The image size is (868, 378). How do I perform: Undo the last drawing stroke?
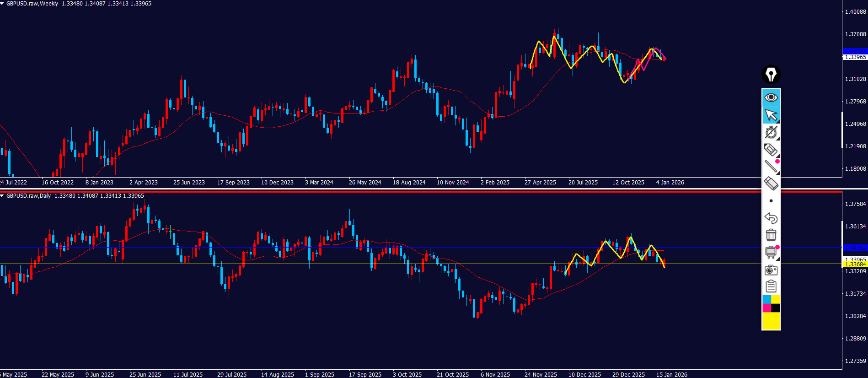pyautogui.click(x=771, y=218)
